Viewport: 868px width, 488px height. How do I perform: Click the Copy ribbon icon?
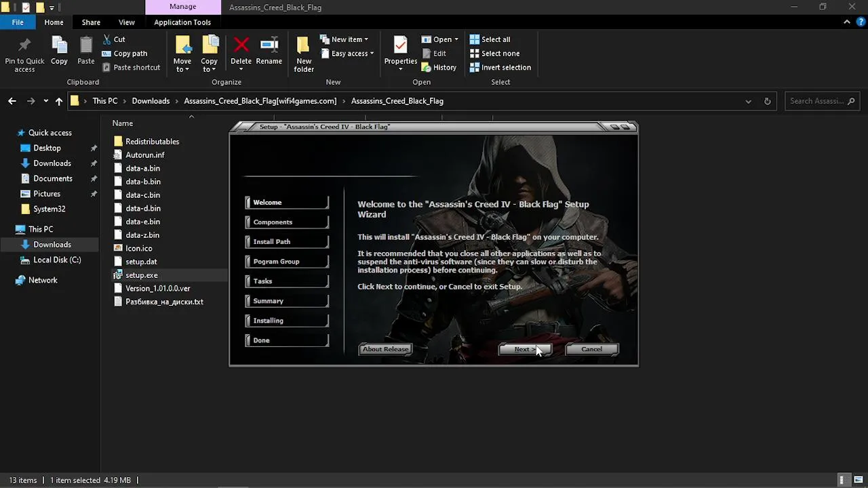pos(60,46)
